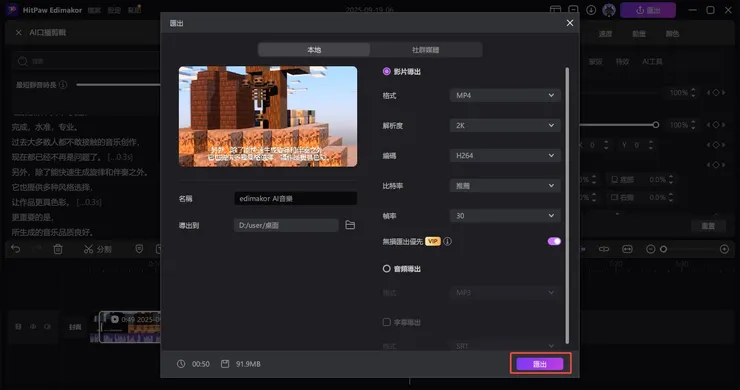740x390 pixels.
Task: Close the export dialog with X
Action: click(570, 23)
